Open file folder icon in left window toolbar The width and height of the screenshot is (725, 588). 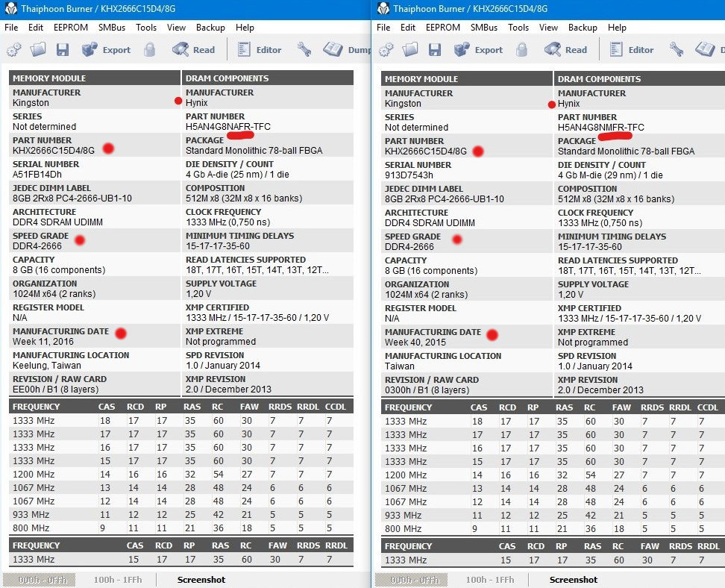tap(38, 49)
